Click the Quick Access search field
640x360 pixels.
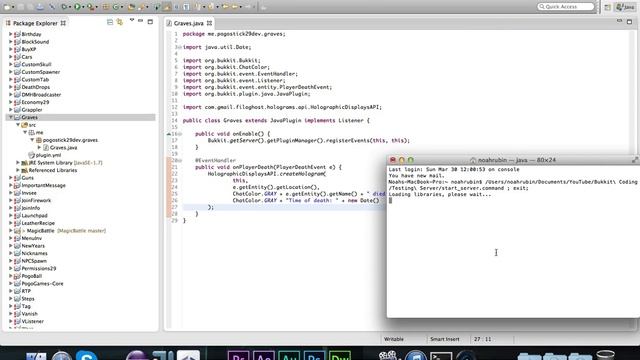pos(566,7)
